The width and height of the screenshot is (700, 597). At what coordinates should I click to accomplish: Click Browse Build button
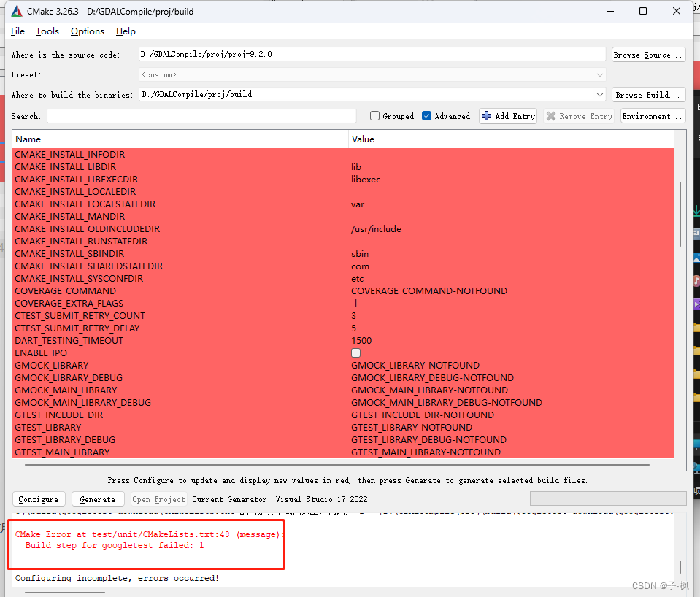pyautogui.click(x=648, y=94)
